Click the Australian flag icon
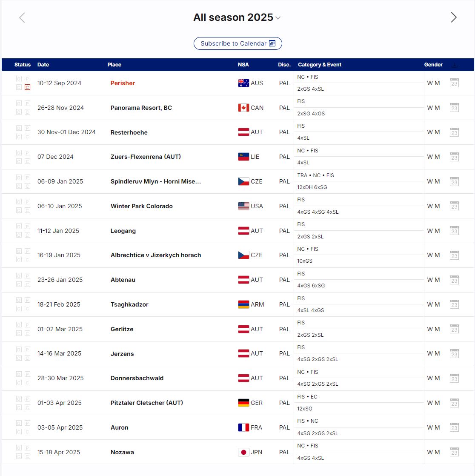This screenshot has width=475, height=476. coord(243,83)
